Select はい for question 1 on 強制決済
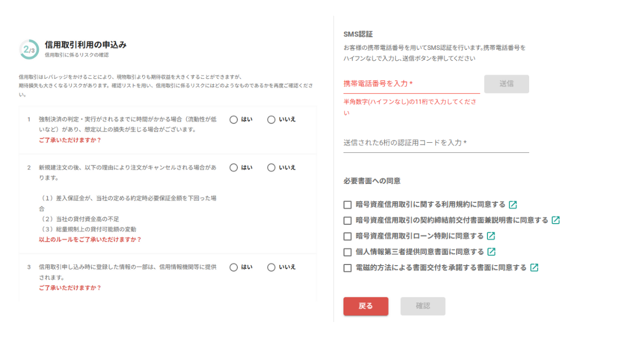The height and width of the screenshot is (338, 644). pyautogui.click(x=233, y=120)
